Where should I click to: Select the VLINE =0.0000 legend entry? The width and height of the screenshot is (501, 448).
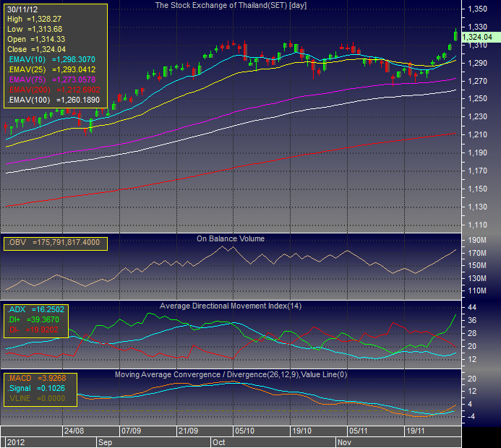(36, 399)
